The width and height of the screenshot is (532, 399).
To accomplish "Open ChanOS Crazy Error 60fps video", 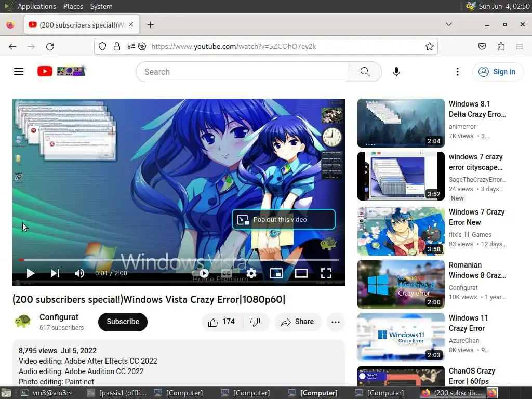I will pos(472,376).
